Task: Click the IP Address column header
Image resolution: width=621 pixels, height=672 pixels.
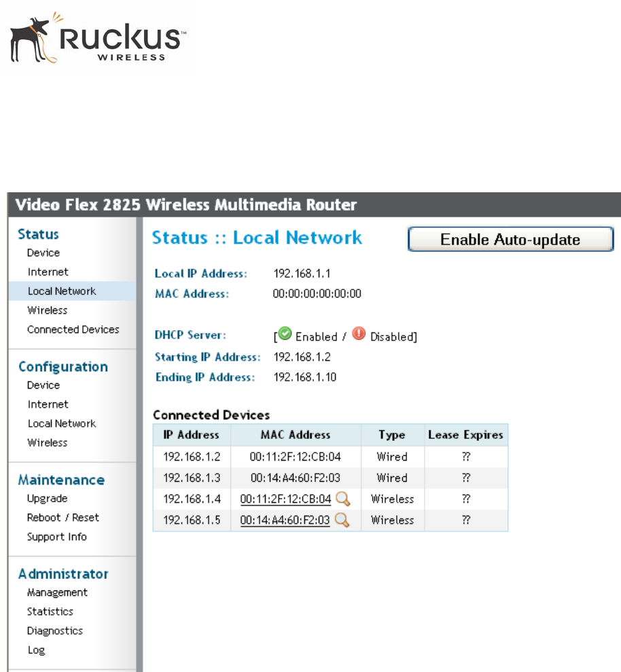Action: click(191, 435)
